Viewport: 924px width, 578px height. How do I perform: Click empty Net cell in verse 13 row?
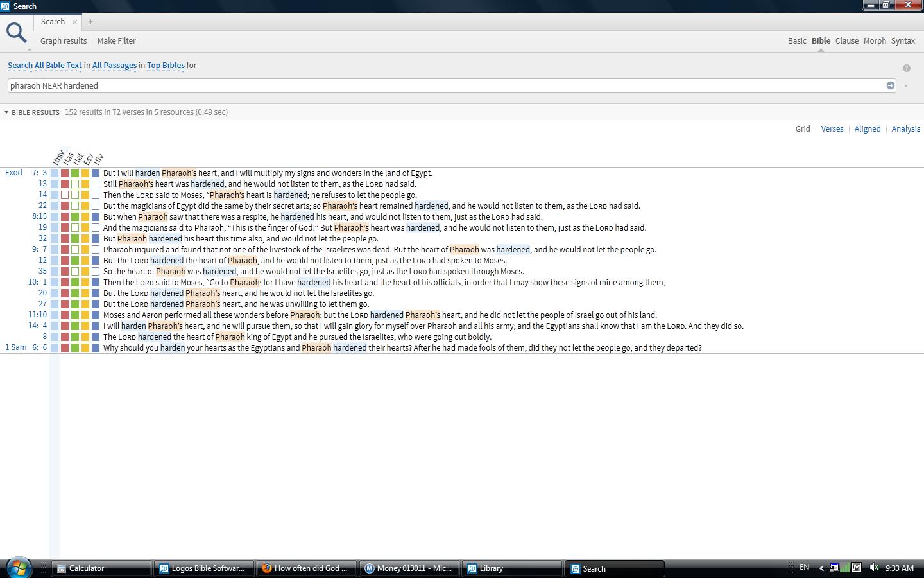click(75, 184)
